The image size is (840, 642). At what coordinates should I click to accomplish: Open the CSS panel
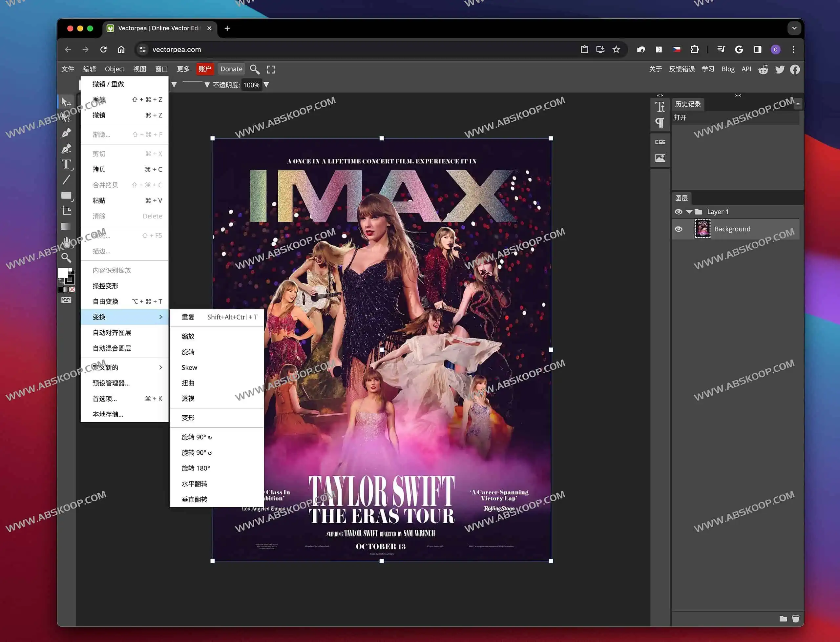coord(660,142)
